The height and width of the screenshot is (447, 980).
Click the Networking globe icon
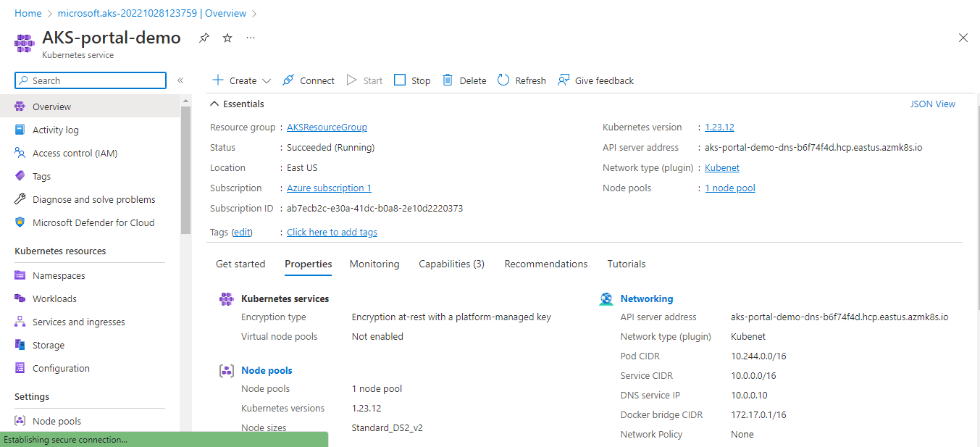point(606,299)
